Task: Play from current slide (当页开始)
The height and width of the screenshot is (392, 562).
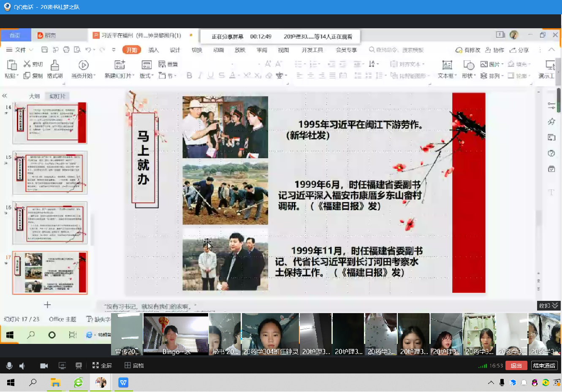Action: [83, 69]
